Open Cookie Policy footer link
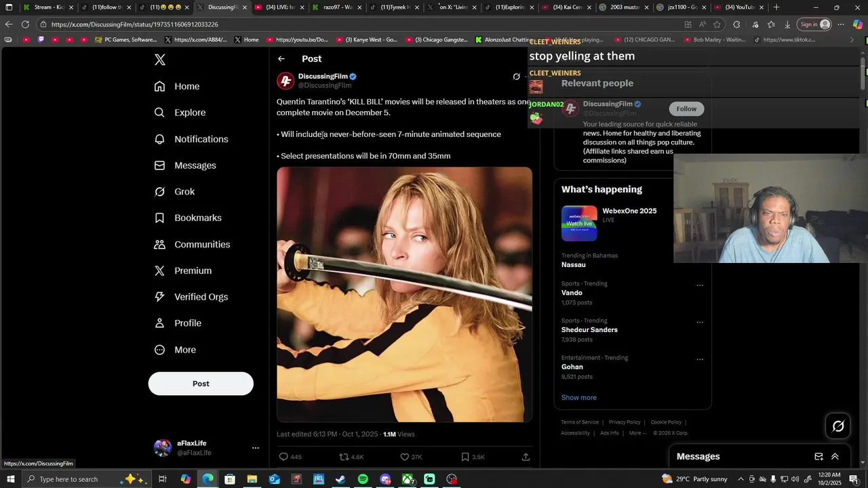 pyautogui.click(x=666, y=422)
